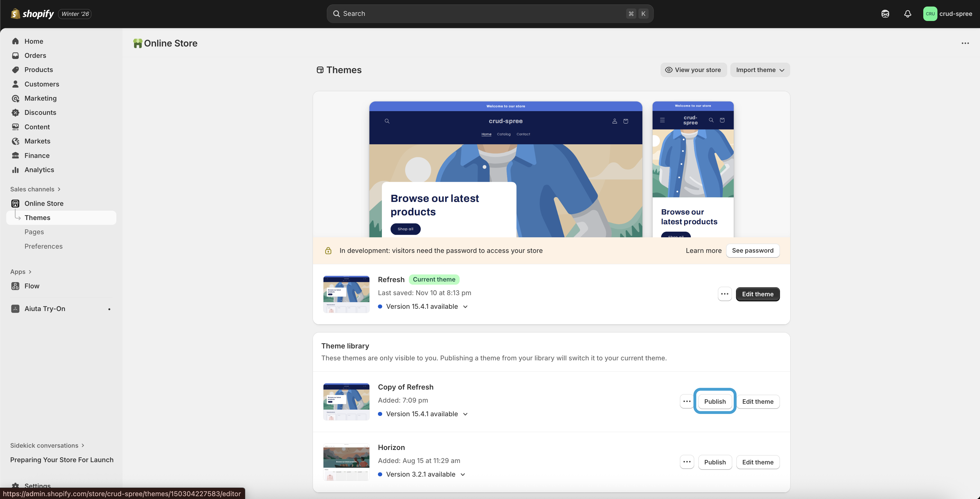Click 'Added: Aug 15 at 11:29 am' text
Image resolution: width=980 pixels, height=499 pixels.
point(419,461)
